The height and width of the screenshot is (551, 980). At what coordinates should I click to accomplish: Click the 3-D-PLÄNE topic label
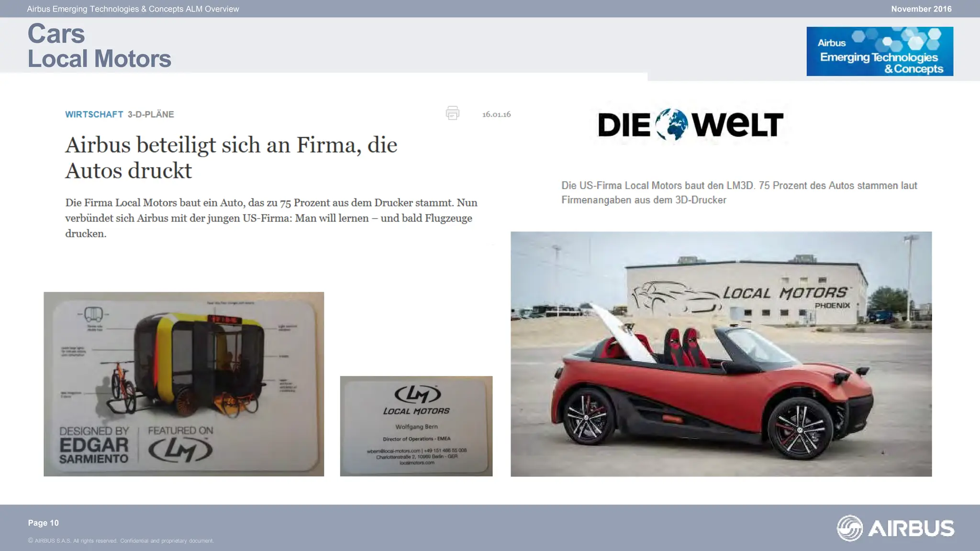tap(151, 114)
